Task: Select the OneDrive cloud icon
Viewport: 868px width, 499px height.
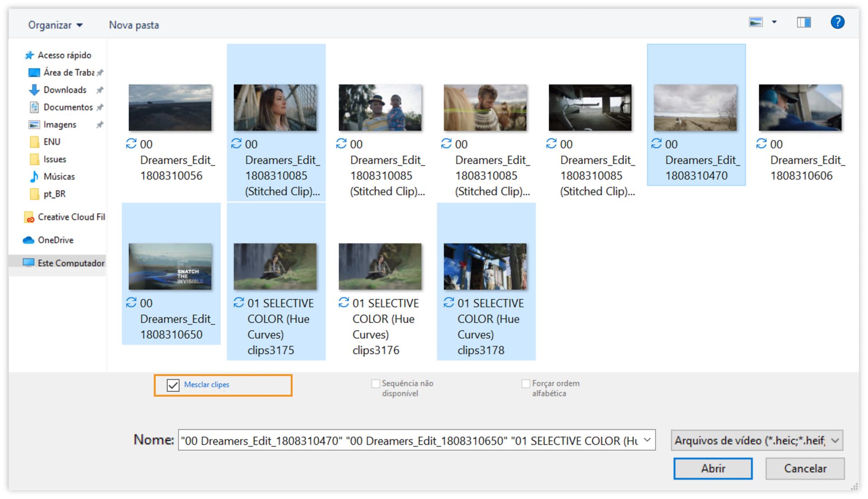Action: tap(28, 240)
